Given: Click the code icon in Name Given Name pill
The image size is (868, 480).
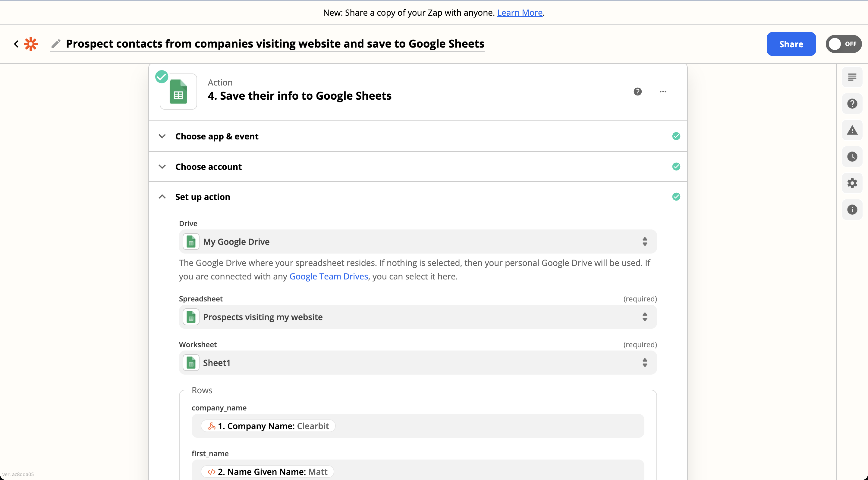Looking at the screenshot, I should click(x=211, y=472).
